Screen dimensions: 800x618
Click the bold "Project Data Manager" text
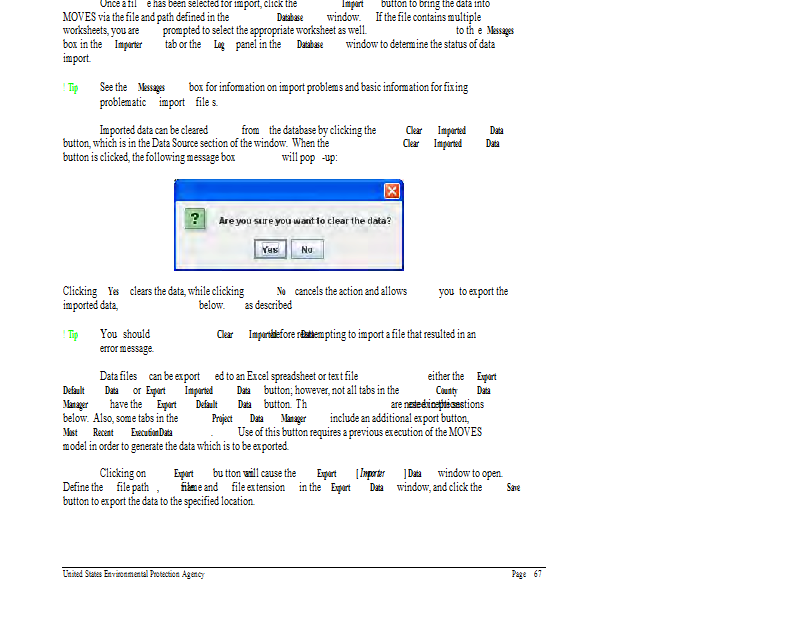[x=258, y=419]
